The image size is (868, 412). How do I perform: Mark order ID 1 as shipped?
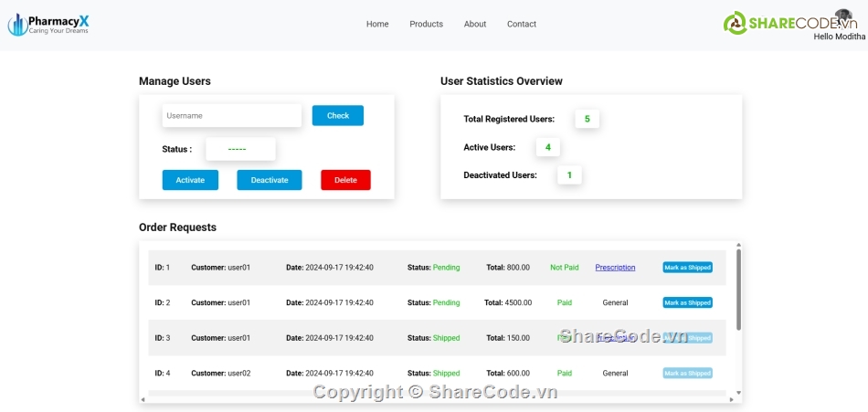(x=687, y=268)
